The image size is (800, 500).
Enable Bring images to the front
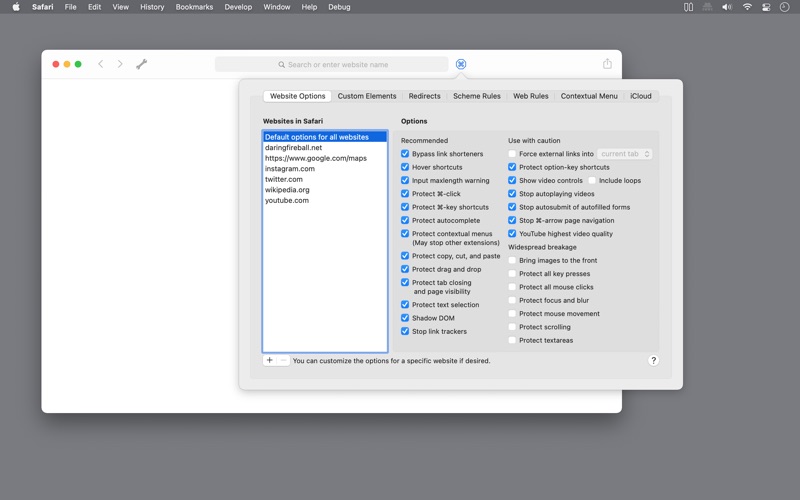[x=512, y=260]
